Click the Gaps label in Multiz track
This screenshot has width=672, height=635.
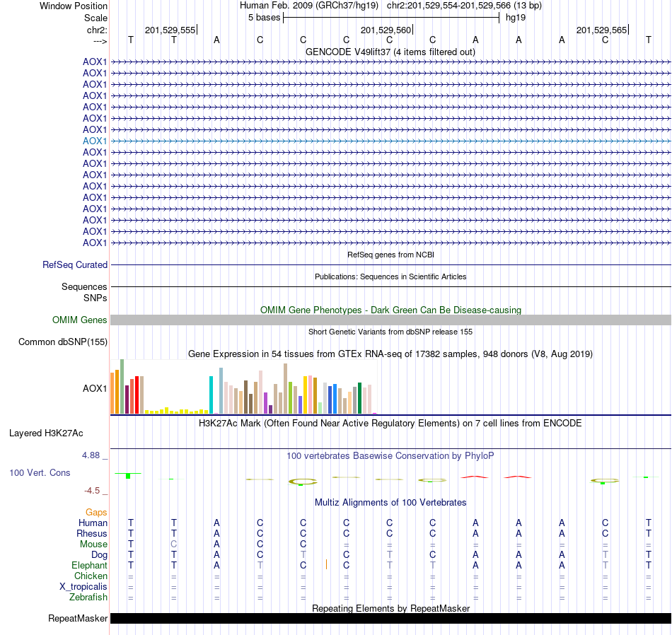pyautogui.click(x=96, y=513)
